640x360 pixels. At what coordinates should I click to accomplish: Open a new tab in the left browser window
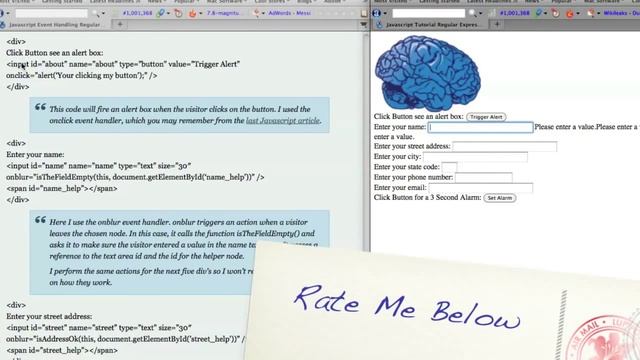[x=120, y=24]
